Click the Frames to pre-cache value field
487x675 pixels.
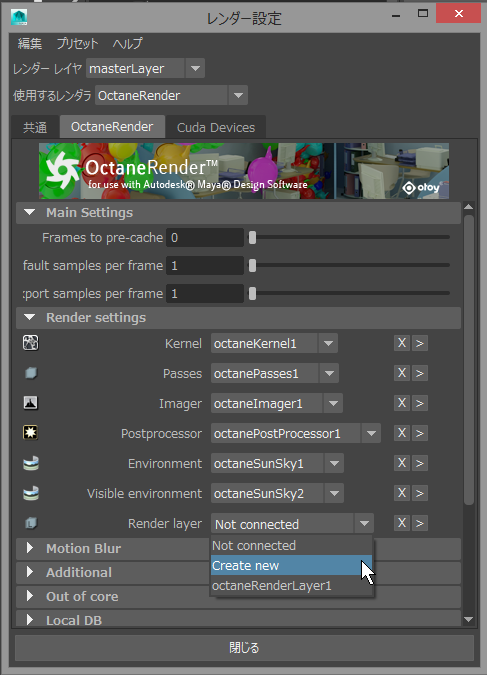click(205, 238)
